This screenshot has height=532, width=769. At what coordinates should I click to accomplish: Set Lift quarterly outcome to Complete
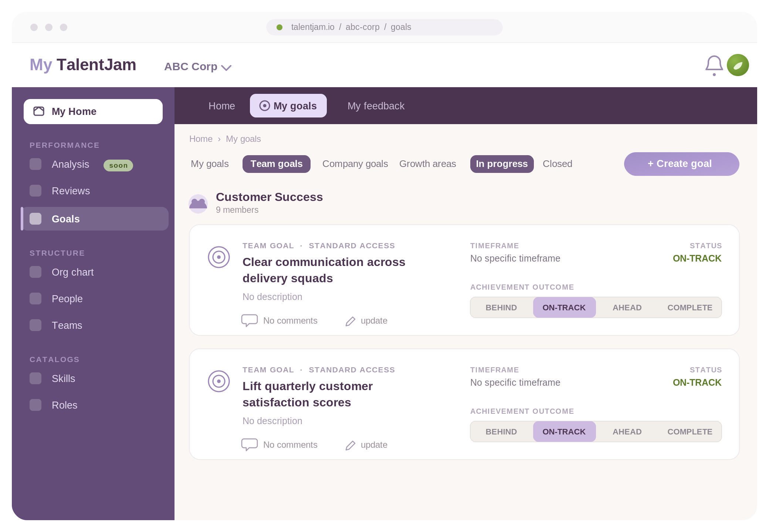(x=690, y=432)
